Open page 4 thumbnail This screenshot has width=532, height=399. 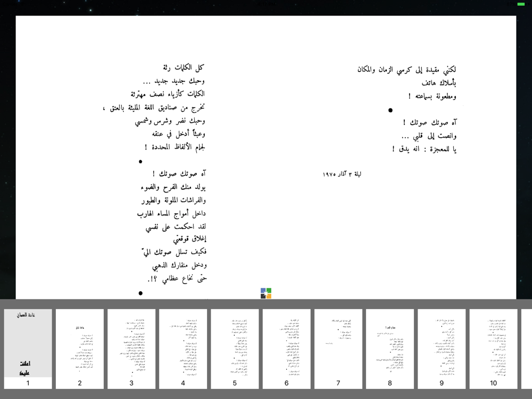pos(183,348)
